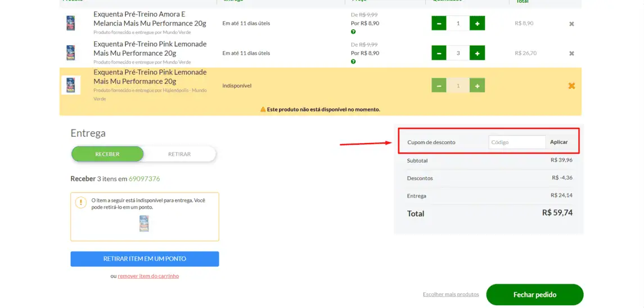This screenshot has width=644, height=308.
Task: Decrease quantity of Amora E Melancia product
Action: pyautogui.click(x=439, y=24)
